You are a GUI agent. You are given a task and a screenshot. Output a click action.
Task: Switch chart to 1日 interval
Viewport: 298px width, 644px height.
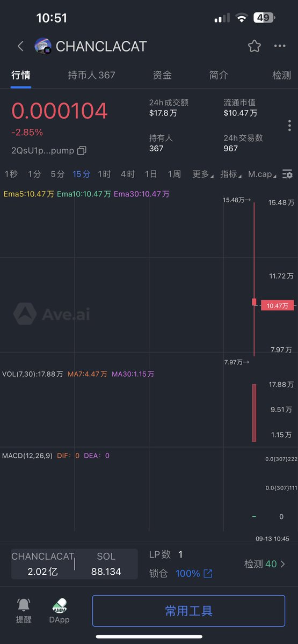[x=151, y=174]
